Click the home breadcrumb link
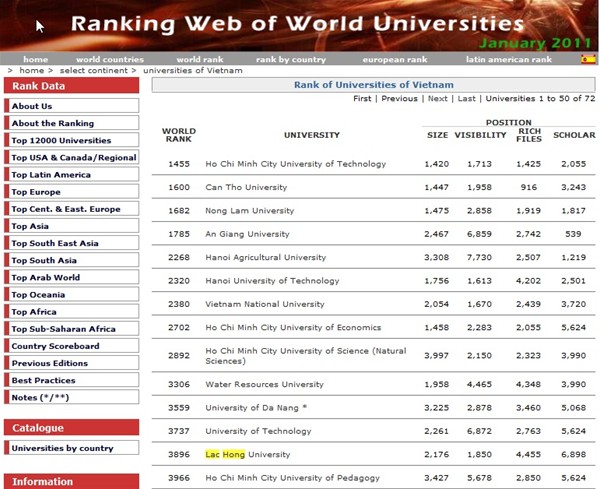Image resolution: width=600 pixels, height=489 pixels. point(30,71)
